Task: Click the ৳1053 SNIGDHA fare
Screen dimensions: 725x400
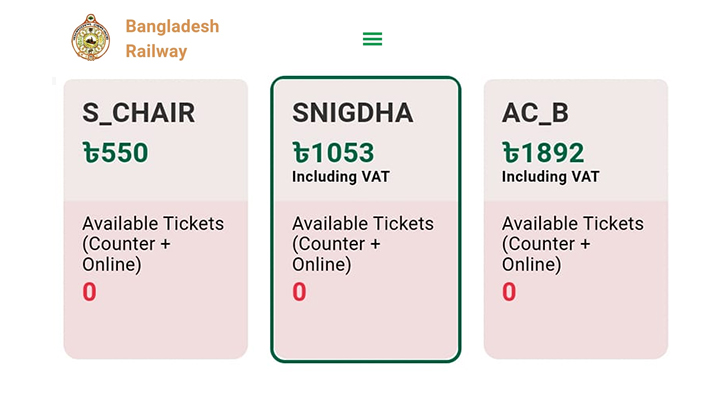Action: (333, 153)
